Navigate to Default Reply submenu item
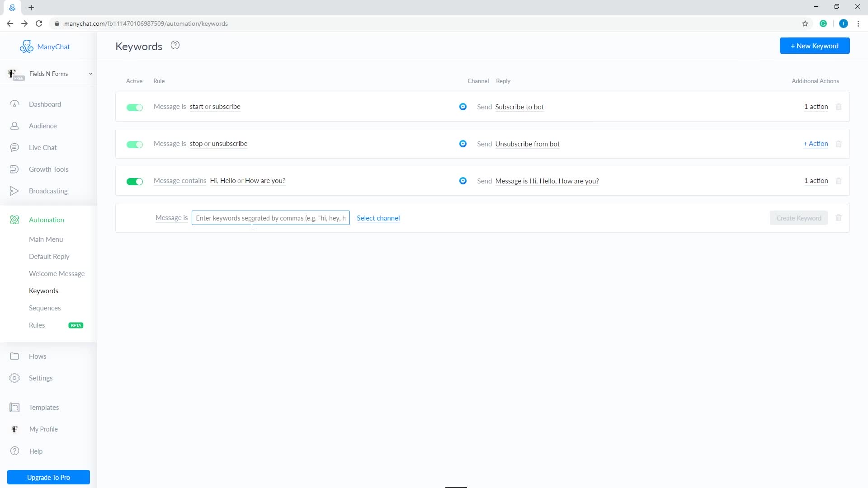 click(x=49, y=256)
